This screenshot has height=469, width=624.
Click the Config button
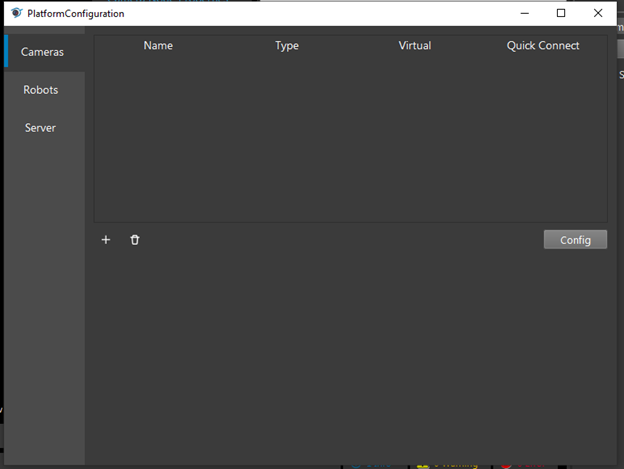point(575,240)
